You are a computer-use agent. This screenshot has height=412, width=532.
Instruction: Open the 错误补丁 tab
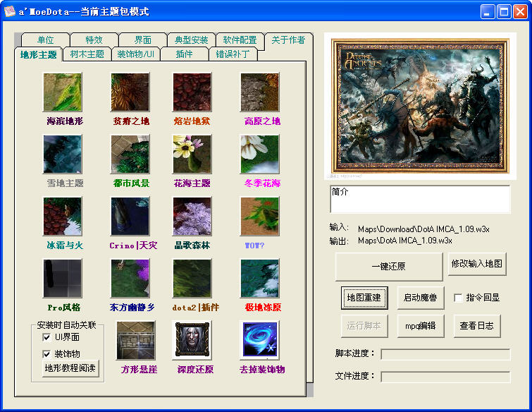(233, 54)
